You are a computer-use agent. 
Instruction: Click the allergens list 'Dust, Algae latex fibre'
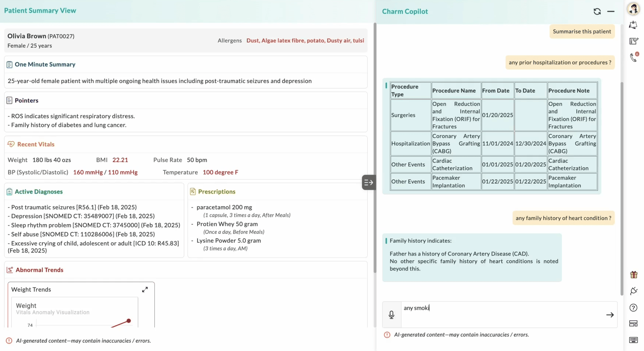pyautogui.click(x=305, y=40)
